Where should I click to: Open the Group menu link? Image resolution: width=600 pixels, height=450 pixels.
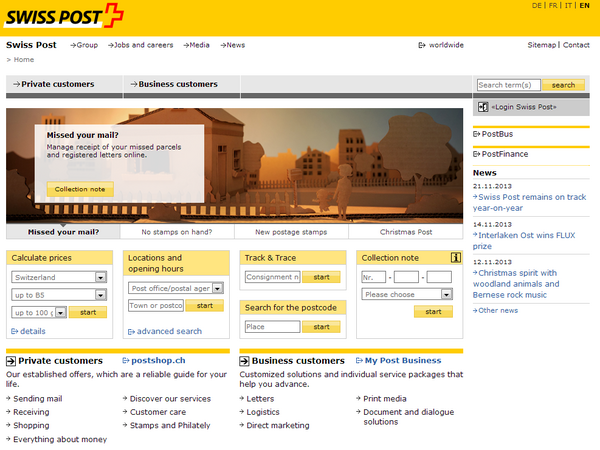click(x=84, y=45)
